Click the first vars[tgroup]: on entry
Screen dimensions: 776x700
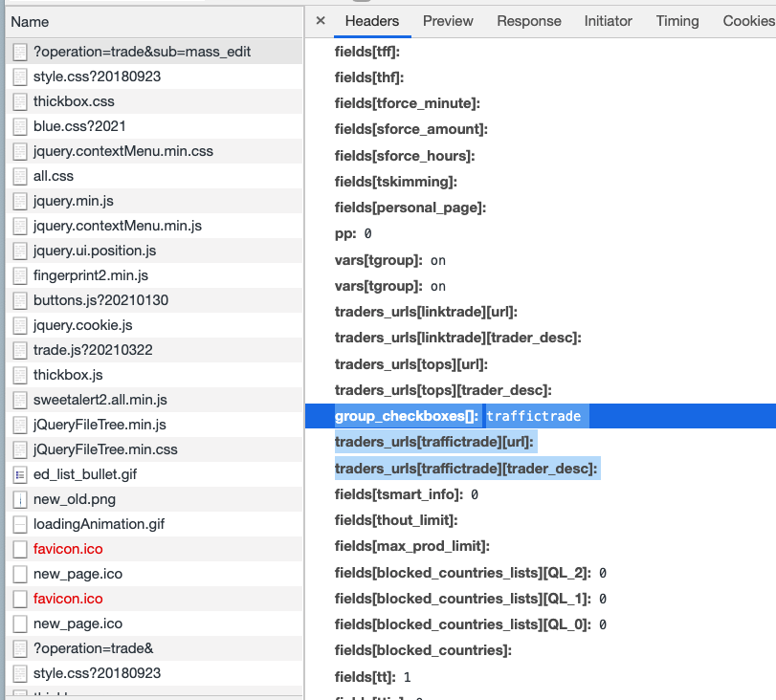(390, 260)
